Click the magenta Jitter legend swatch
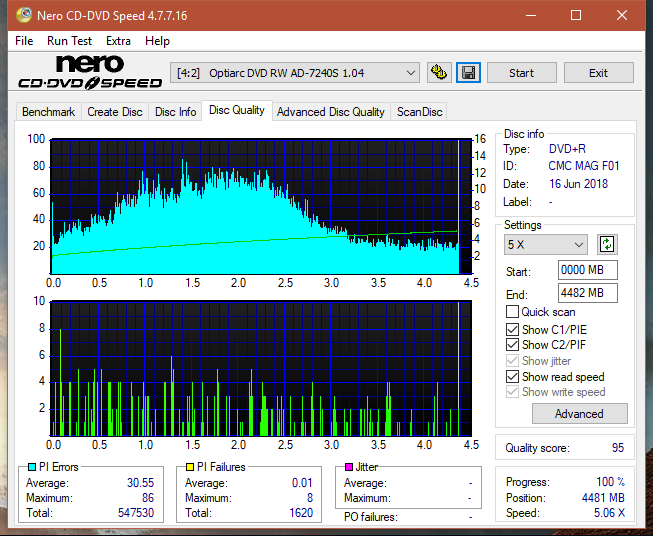 click(x=349, y=467)
